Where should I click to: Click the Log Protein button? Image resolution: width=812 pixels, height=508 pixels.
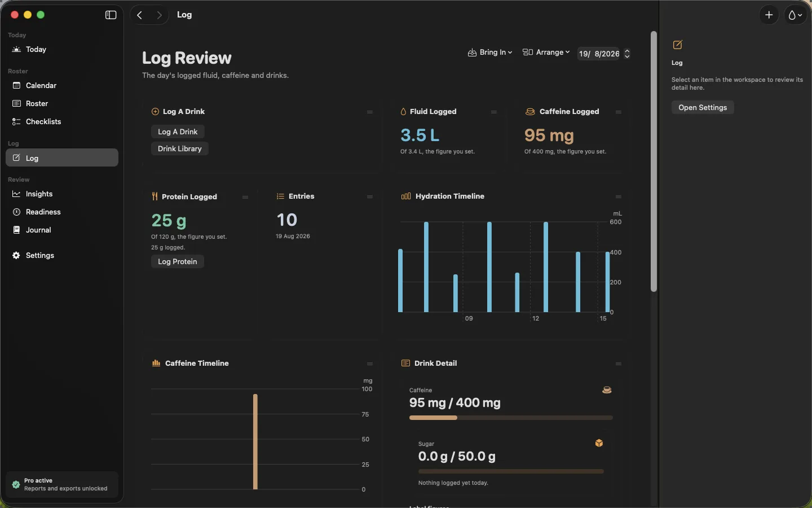178,261
